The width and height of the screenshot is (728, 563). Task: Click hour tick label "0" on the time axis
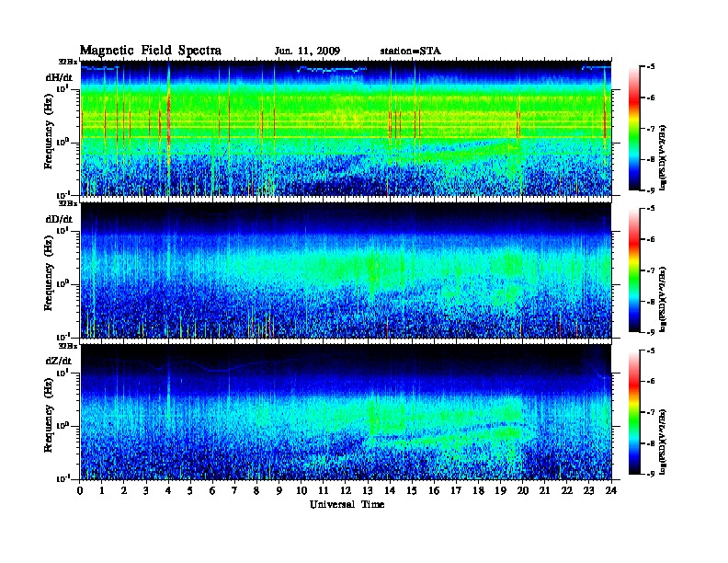click(80, 490)
